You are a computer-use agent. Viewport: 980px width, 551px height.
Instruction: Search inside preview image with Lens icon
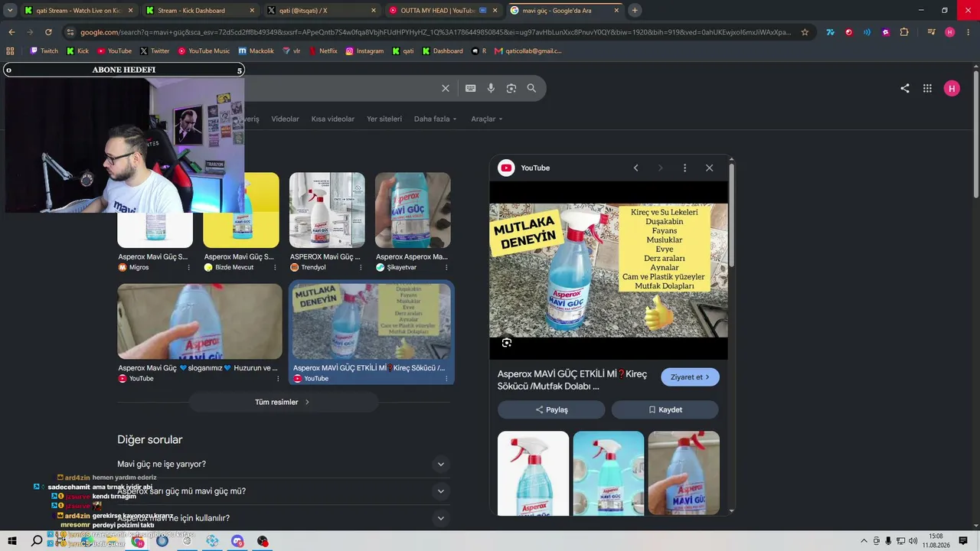tap(507, 342)
